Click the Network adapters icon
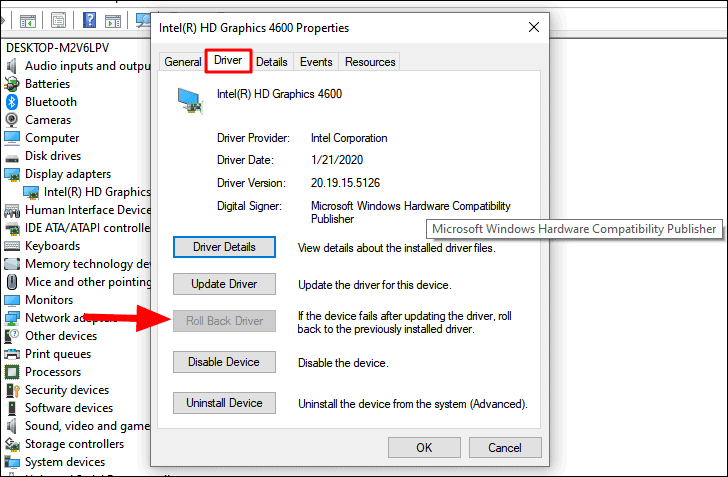 (12, 319)
